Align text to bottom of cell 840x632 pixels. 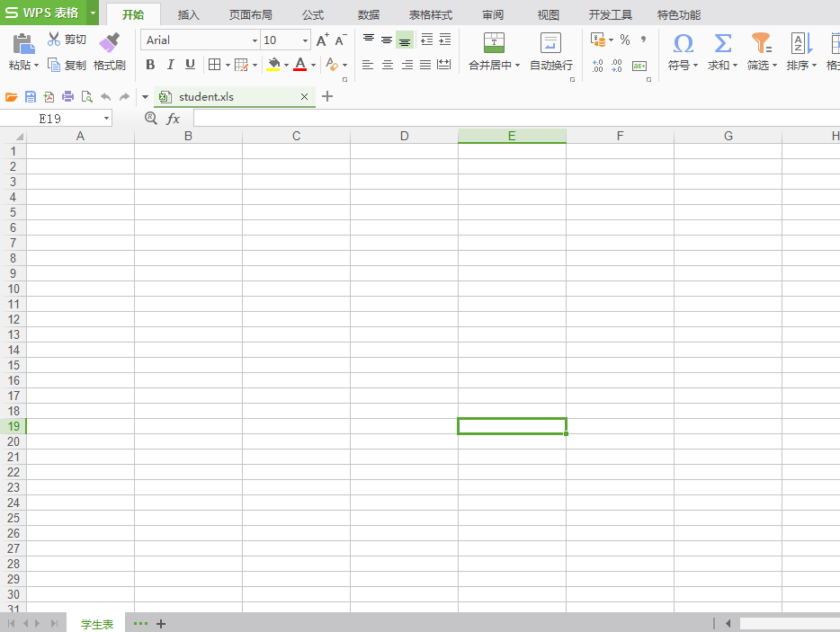click(x=405, y=40)
